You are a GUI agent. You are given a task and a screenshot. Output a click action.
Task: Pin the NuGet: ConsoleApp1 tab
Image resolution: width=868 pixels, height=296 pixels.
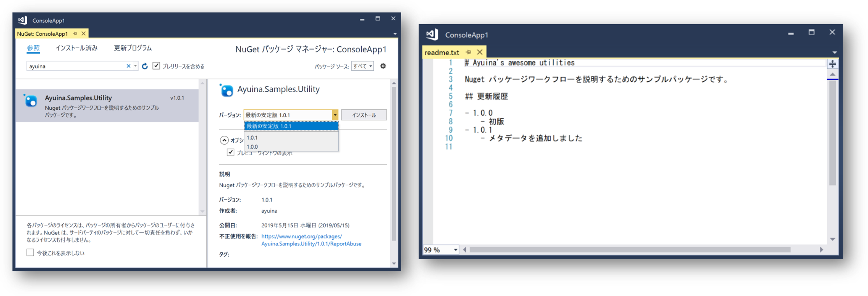[75, 34]
